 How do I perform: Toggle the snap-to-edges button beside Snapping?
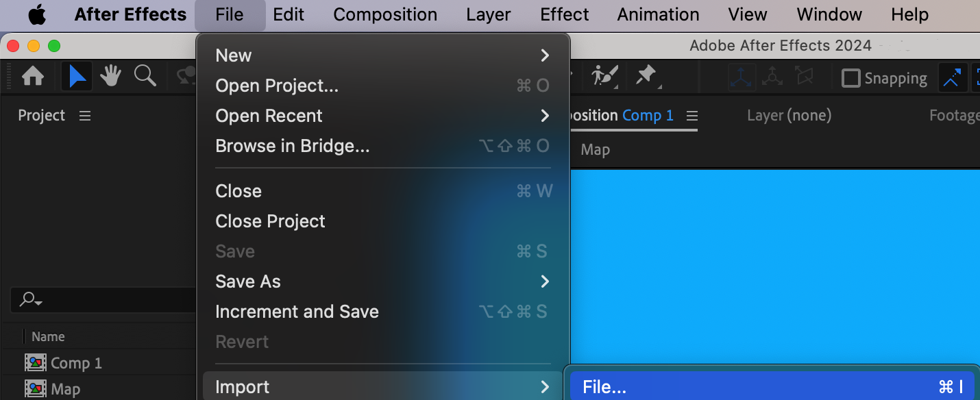coord(952,78)
